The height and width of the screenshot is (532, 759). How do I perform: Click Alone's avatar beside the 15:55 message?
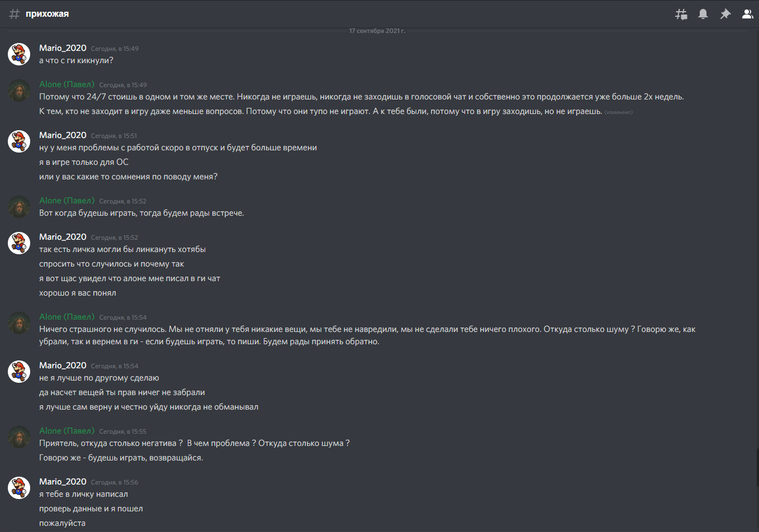pyautogui.click(x=19, y=437)
